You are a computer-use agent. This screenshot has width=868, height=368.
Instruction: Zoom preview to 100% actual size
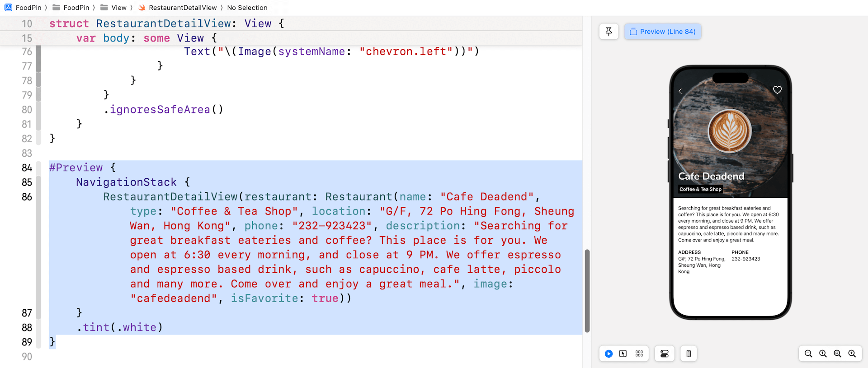pos(823,354)
